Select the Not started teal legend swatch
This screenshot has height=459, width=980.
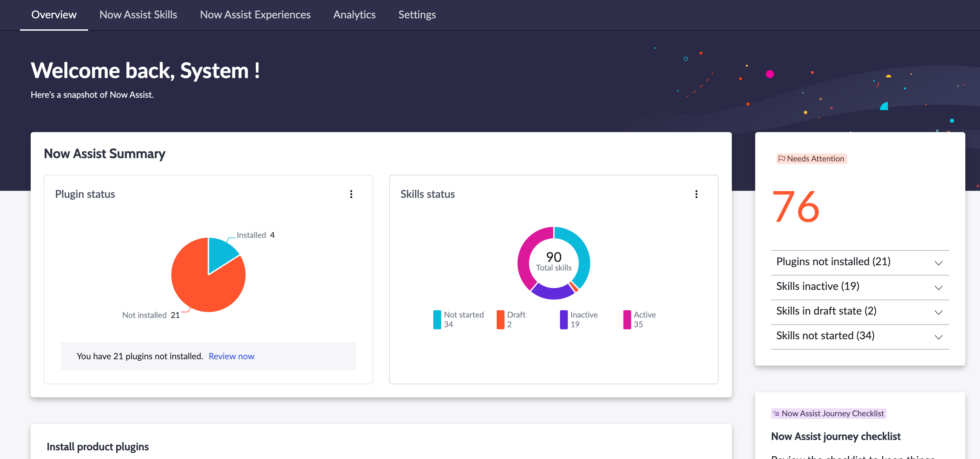[437, 319]
